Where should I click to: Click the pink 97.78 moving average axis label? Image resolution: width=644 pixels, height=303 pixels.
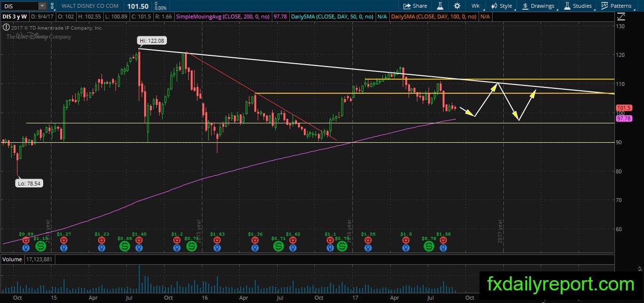pyautogui.click(x=623, y=118)
